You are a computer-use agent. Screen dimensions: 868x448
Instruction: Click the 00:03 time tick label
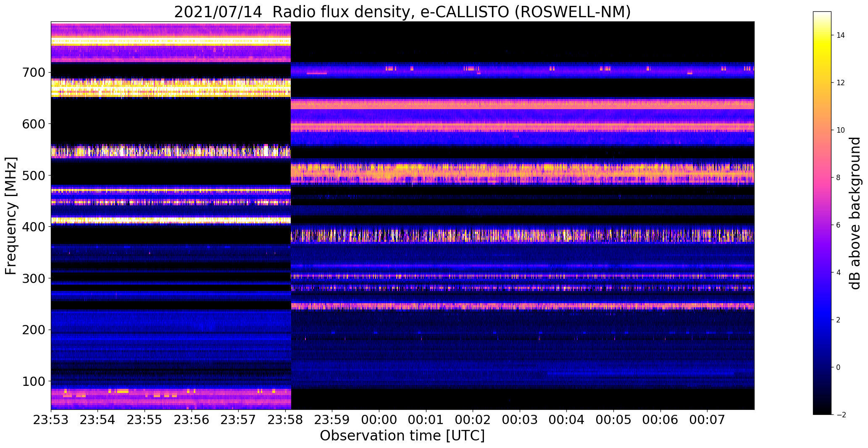(x=520, y=419)
